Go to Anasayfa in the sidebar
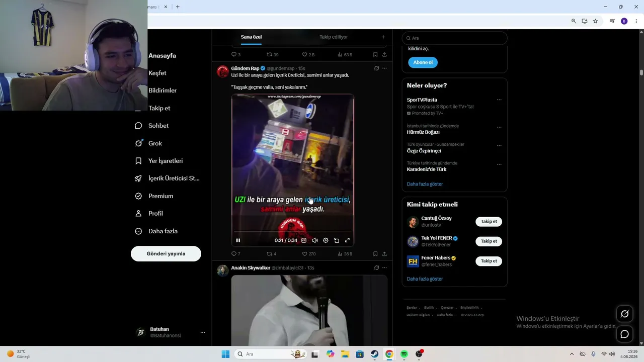Viewport: 644px width, 362px height. tap(162, 55)
